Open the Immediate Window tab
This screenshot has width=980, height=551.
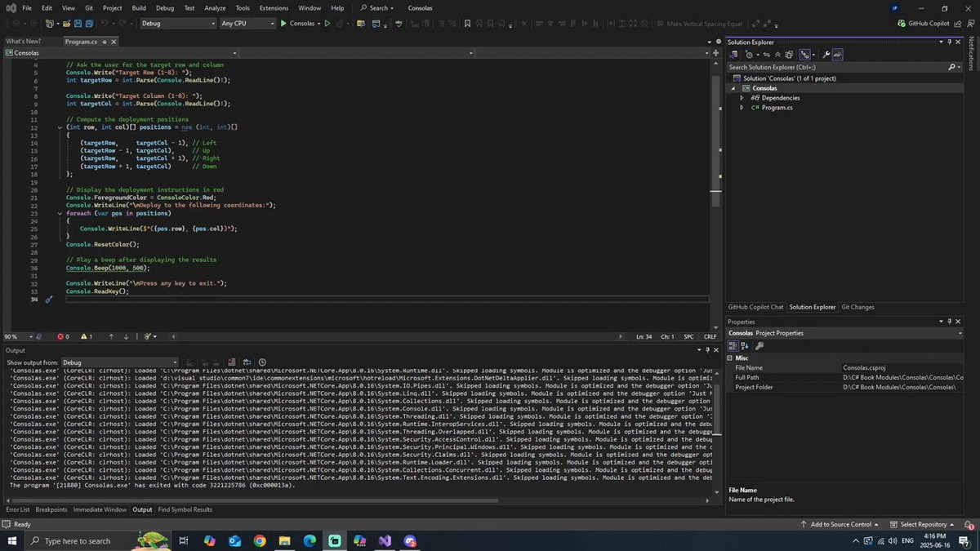pos(100,509)
